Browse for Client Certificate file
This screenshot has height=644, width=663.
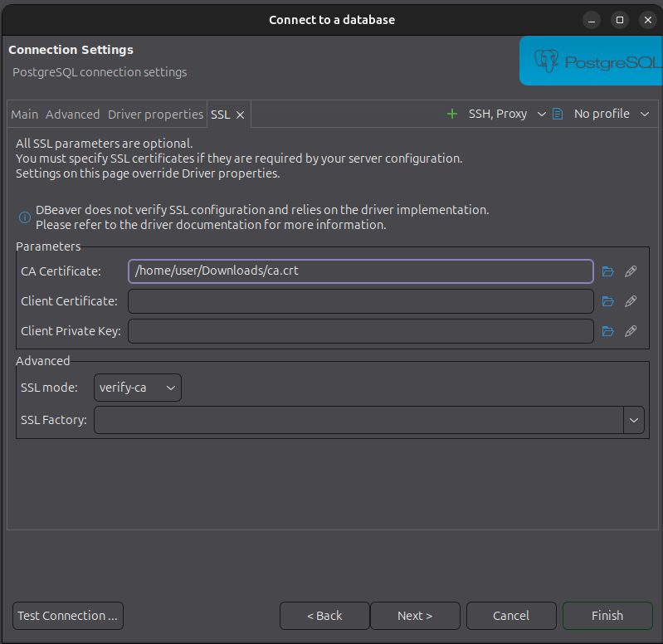click(x=607, y=301)
